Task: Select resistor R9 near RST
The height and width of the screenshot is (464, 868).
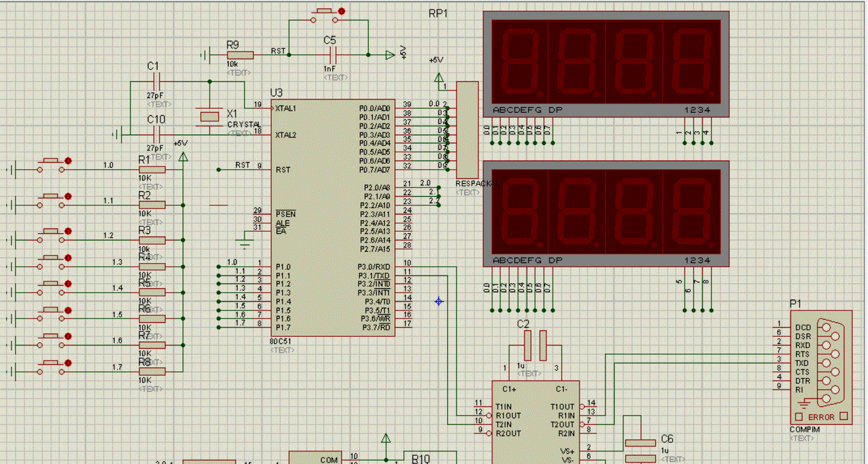Action: 240,55
